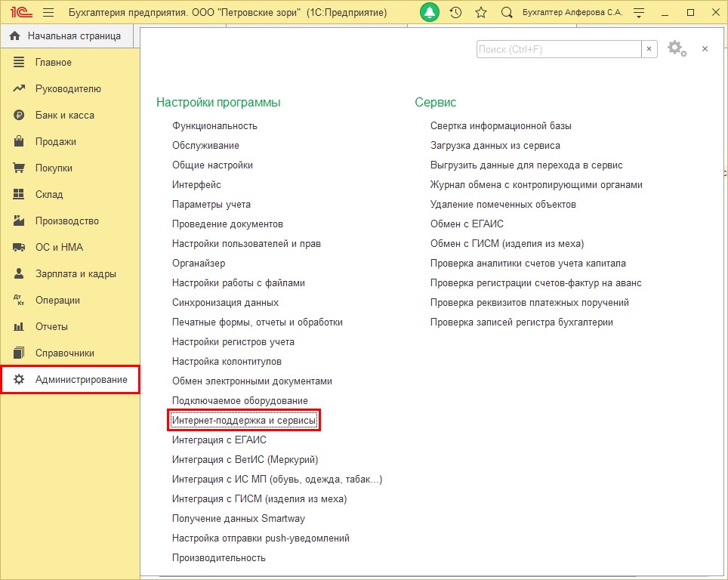Open Функциональность settings
This screenshot has height=580, width=728.
214,126
